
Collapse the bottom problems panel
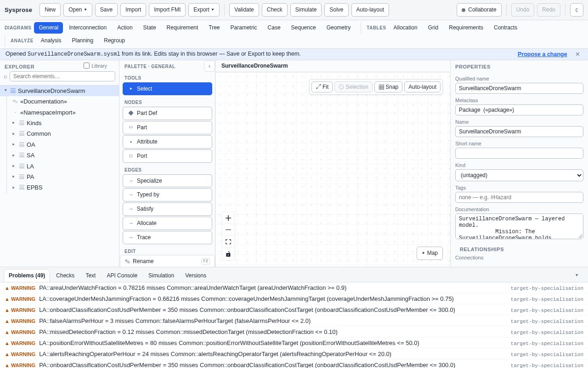pos(577,275)
